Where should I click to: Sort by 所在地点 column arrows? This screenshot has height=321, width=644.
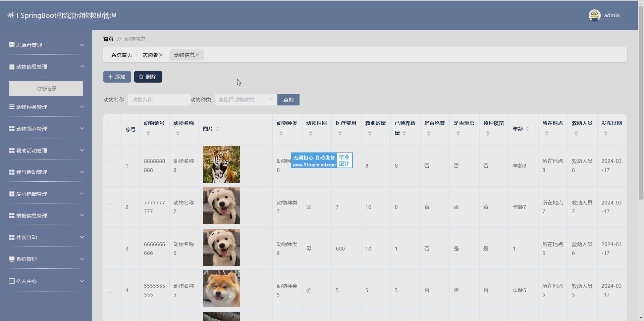(x=547, y=133)
